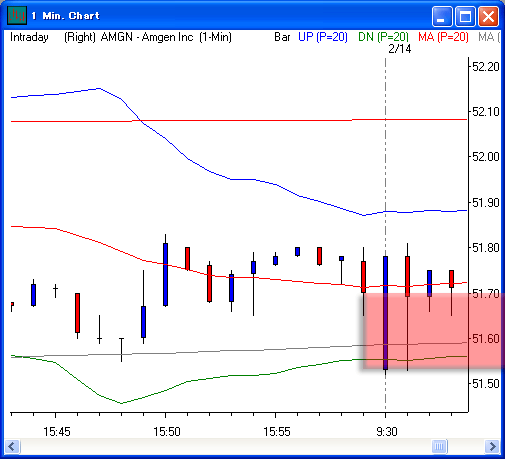
Task: Click the horizontal scrollbar thumb
Action: point(439,446)
